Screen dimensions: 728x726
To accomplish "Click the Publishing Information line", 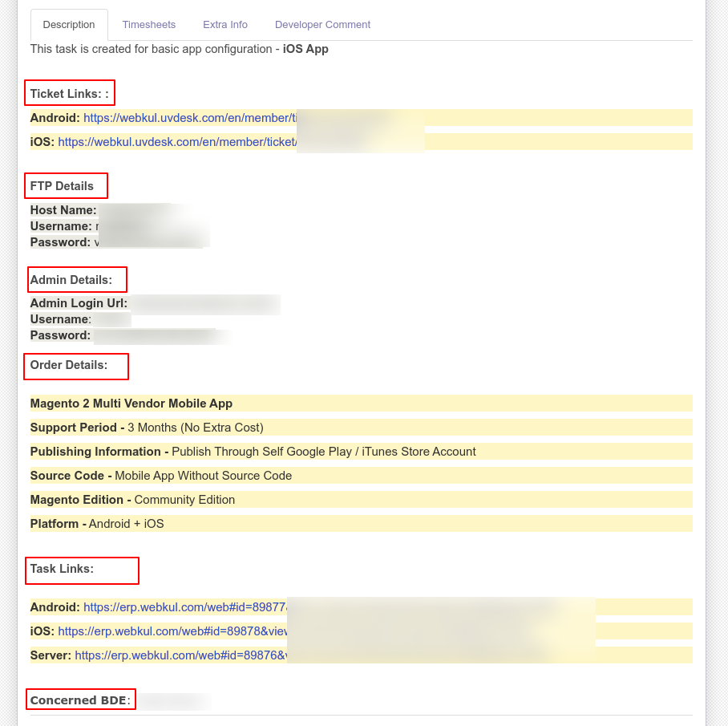I will (253, 452).
